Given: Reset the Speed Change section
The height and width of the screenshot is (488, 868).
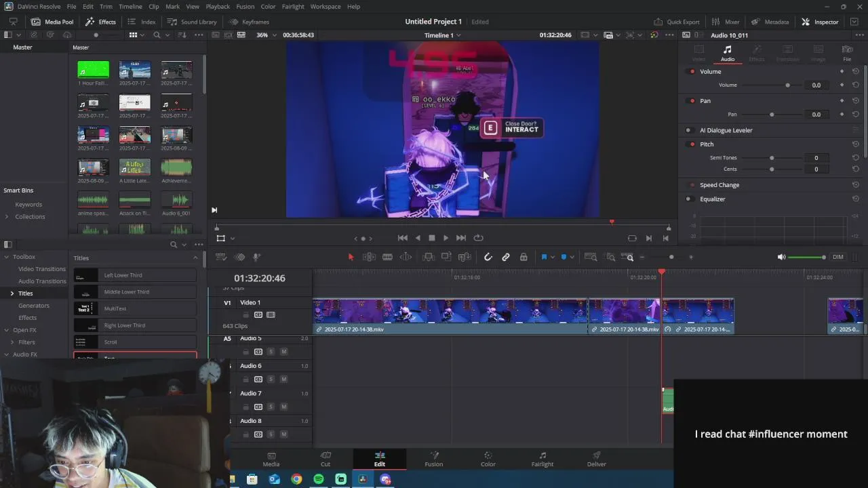Looking at the screenshot, I should pos(855,185).
